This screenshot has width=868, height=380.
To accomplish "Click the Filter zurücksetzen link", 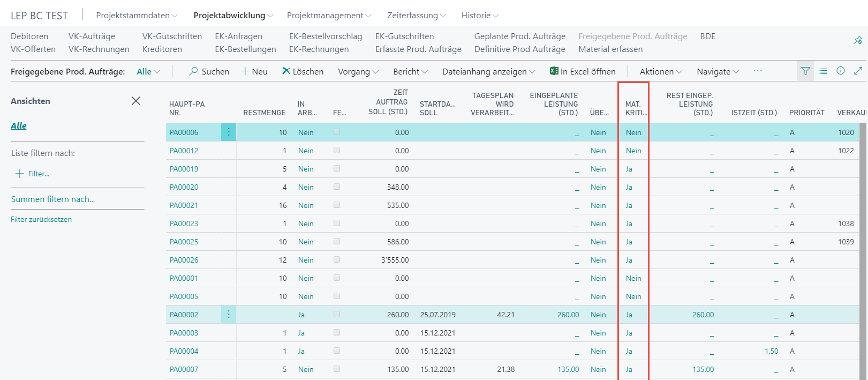I will (41, 219).
